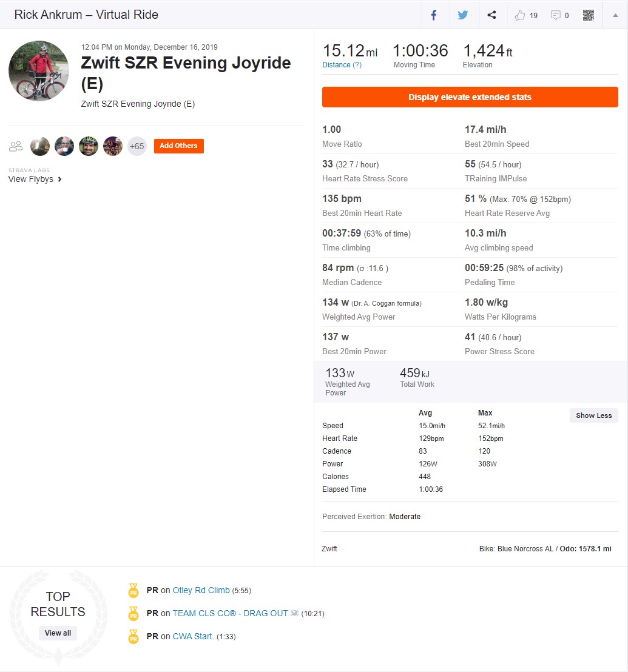Click the Add Others button
628x672 pixels.
pos(179,146)
